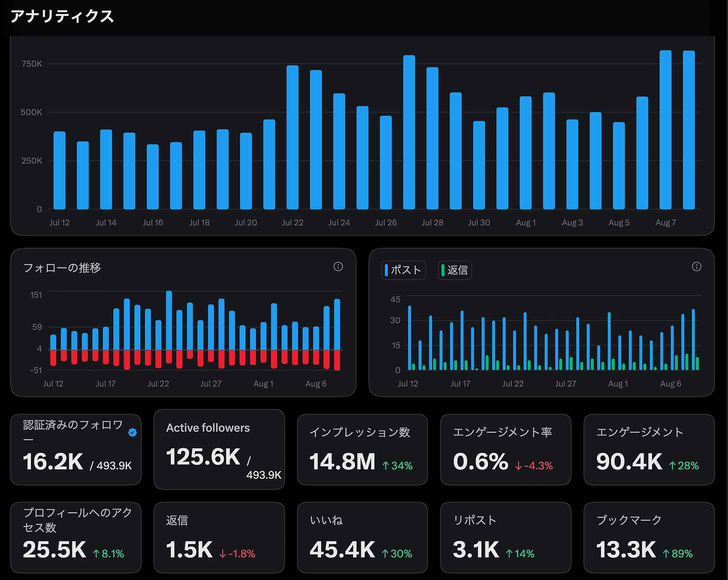
Task: Open the Active followers card
Action: (x=219, y=449)
